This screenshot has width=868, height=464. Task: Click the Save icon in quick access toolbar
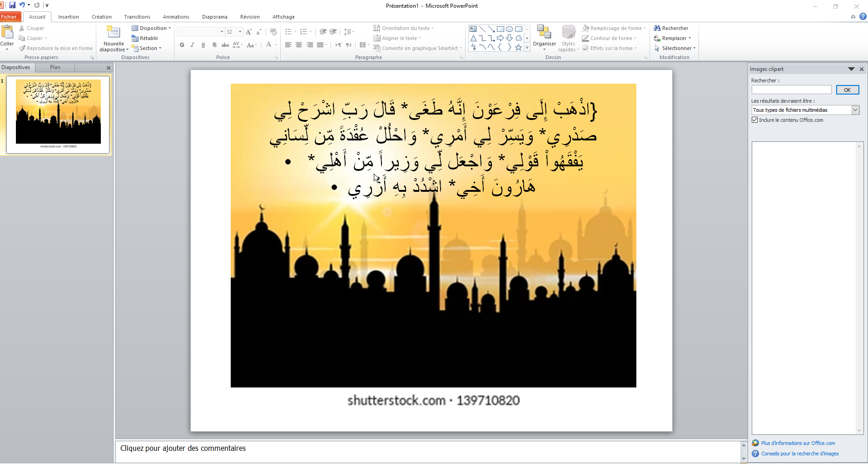point(12,5)
